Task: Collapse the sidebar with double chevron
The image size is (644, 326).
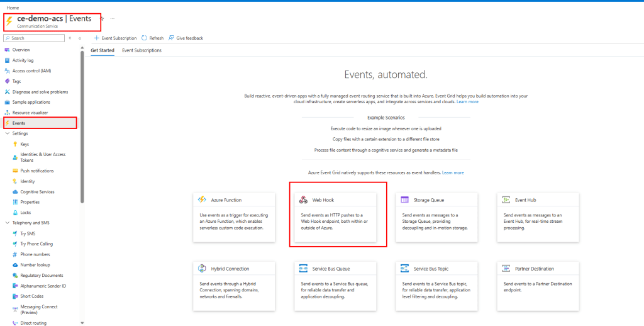Action: [80, 38]
